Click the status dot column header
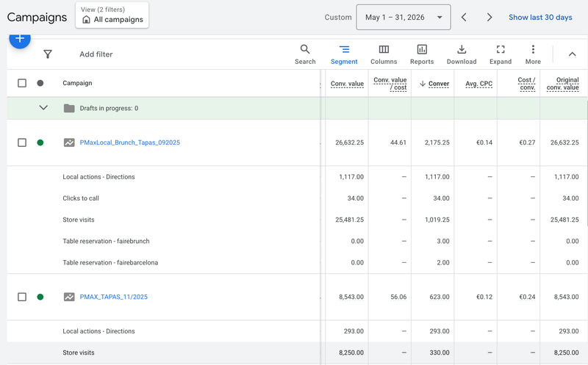 40,83
